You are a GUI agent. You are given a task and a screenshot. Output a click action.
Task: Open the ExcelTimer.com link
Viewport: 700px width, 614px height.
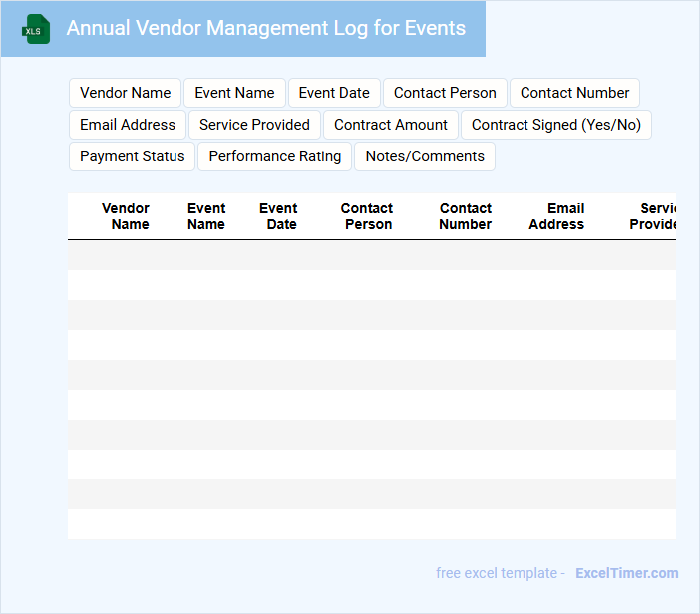tap(626, 573)
